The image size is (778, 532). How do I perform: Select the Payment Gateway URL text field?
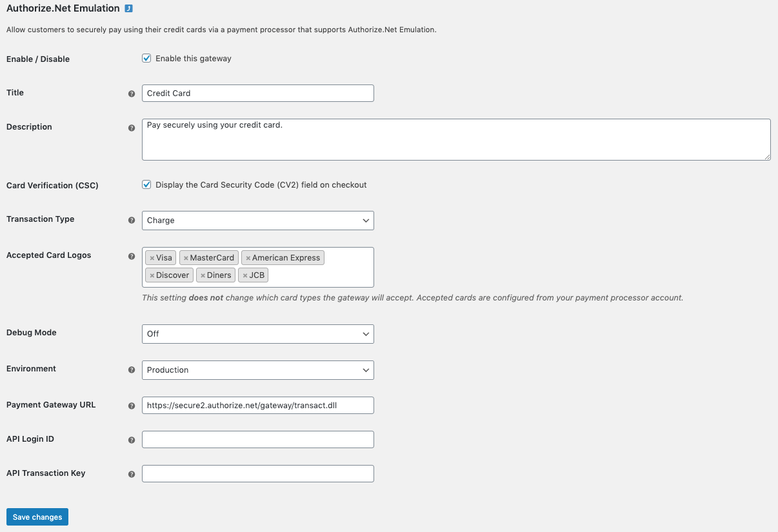[x=258, y=405]
